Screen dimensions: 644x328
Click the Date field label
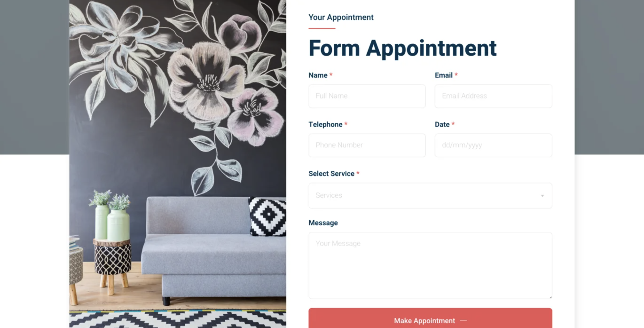pos(442,124)
